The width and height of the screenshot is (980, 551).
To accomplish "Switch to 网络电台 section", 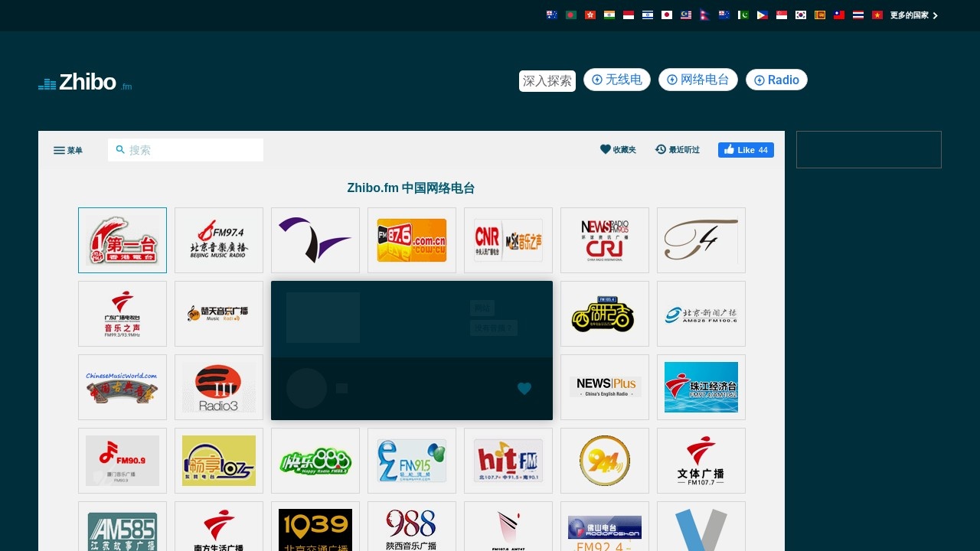I will pos(697,80).
